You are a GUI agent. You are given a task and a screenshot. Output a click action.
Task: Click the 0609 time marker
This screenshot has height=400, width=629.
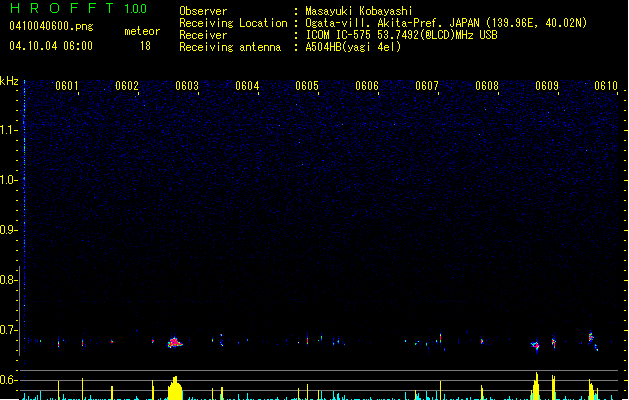click(x=547, y=86)
